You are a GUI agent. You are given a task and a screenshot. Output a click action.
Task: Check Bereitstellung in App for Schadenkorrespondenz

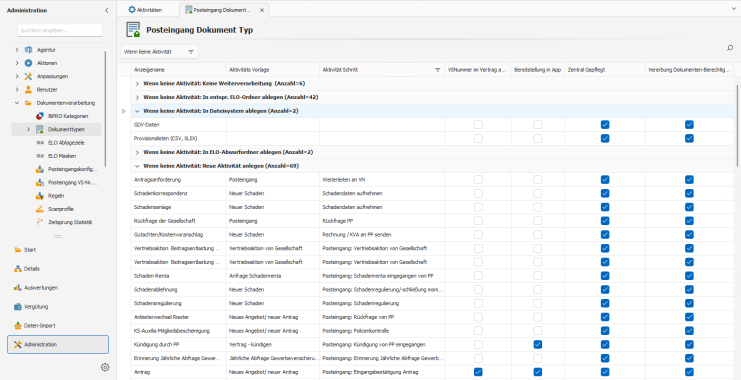(x=538, y=193)
